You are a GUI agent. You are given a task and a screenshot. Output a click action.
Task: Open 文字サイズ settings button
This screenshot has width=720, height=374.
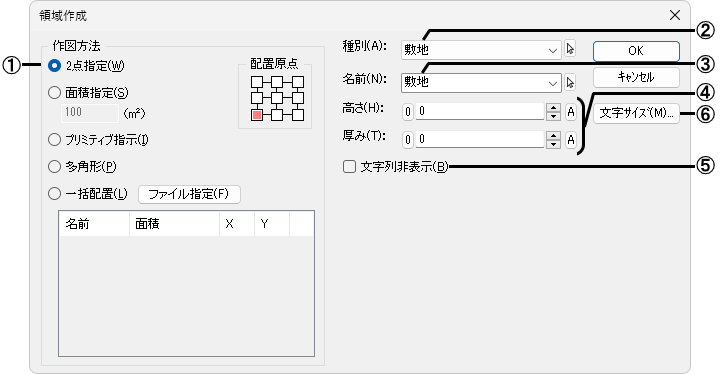[636, 113]
